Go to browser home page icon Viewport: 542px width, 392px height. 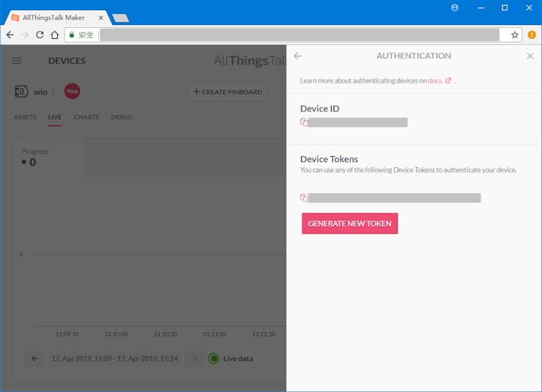[55, 35]
